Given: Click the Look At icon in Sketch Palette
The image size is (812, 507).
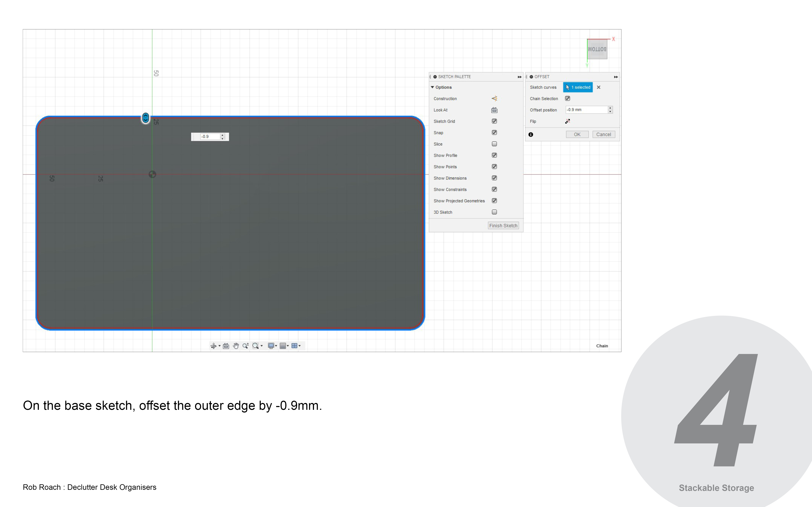Looking at the screenshot, I should [x=494, y=110].
